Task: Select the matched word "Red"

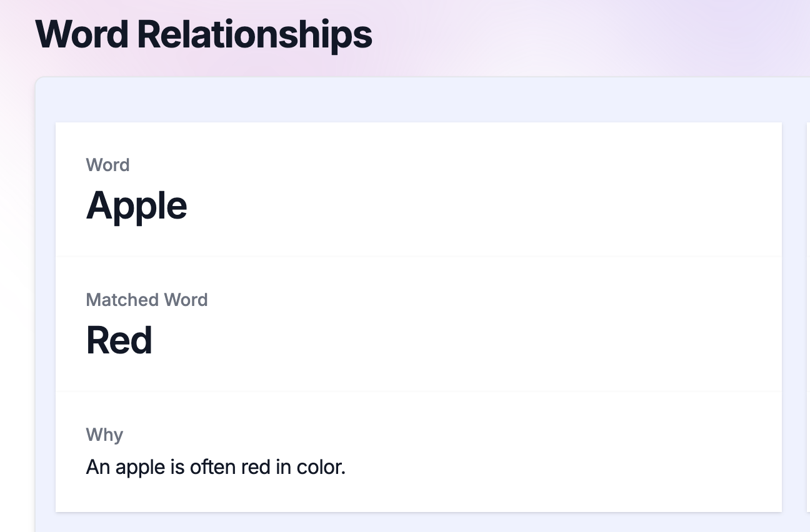Action: (x=119, y=340)
